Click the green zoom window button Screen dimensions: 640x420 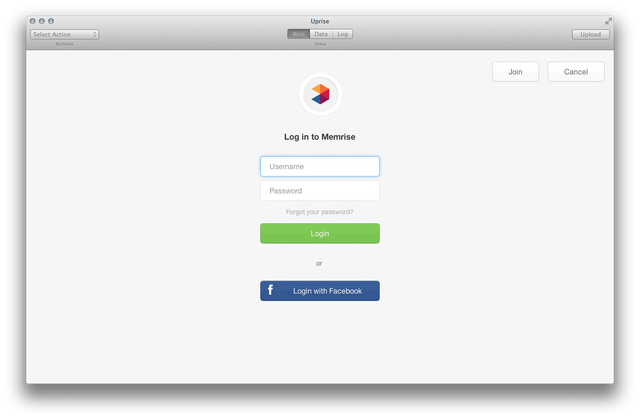[x=51, y=21]
